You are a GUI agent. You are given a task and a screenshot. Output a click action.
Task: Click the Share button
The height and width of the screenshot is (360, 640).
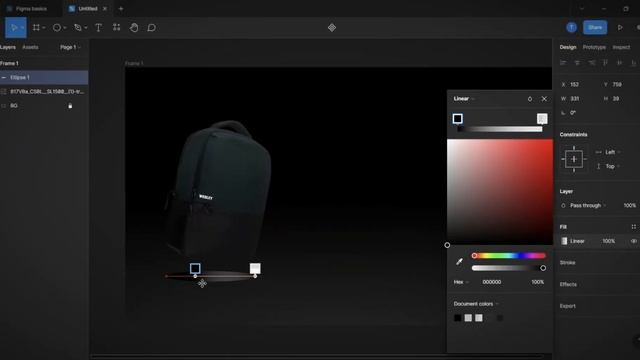(x=595, y=27)
